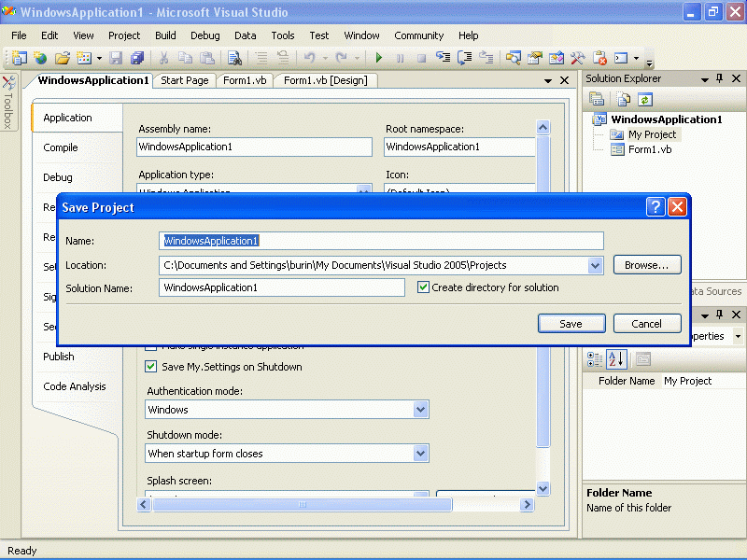The height and width of the screenshot is (560, 747).
Task: Click the Step Out toolbar icon
Action: [x=486, y=58]
